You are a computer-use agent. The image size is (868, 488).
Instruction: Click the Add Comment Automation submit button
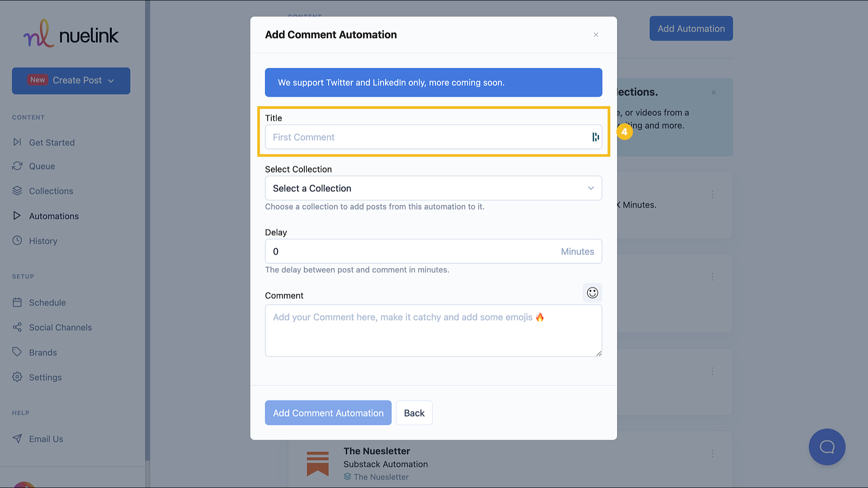(328, 413)
